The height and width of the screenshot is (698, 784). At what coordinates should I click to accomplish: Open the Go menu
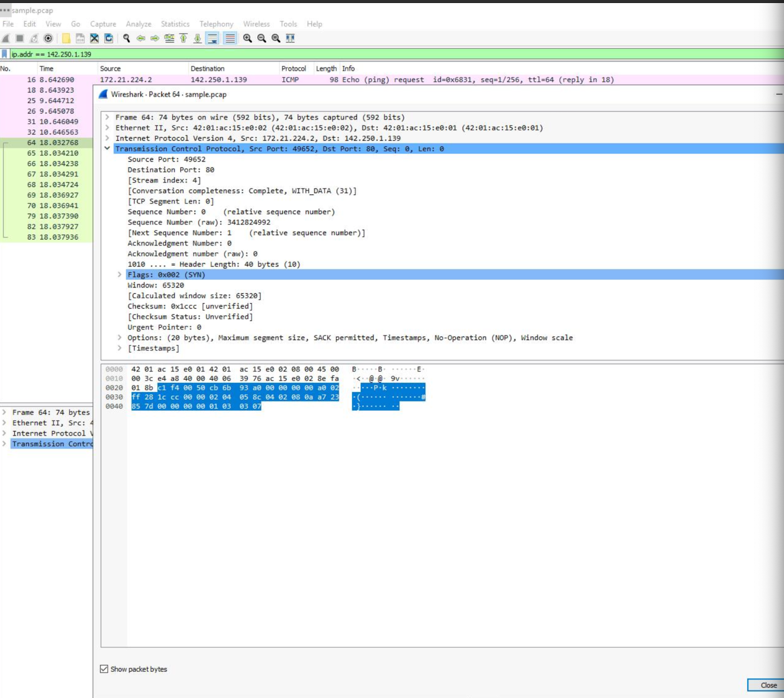coord(75,24)
